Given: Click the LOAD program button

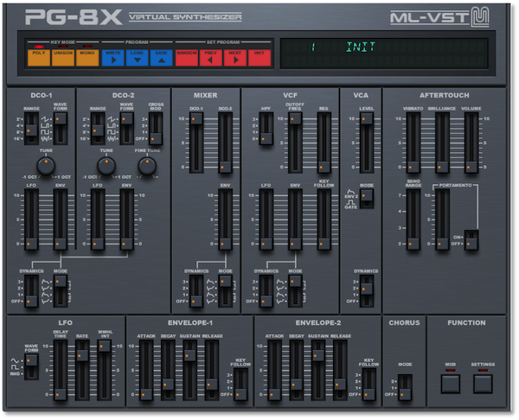Looking at the screenshot, I should [137, 58].
